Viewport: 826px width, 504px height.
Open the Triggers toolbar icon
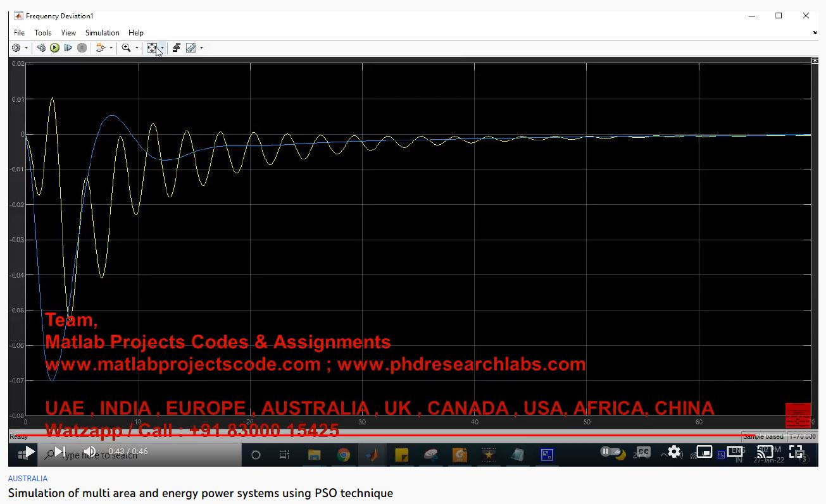[x=177, y=48]
